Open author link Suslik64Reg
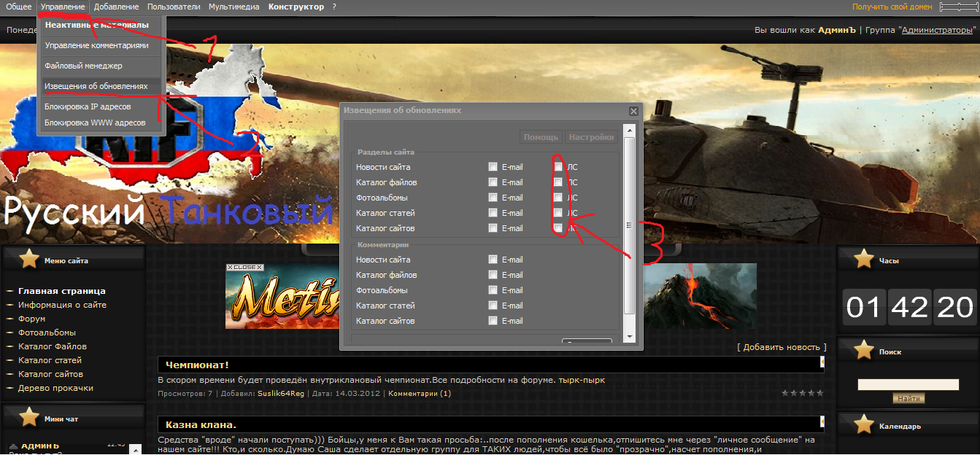 281,394
